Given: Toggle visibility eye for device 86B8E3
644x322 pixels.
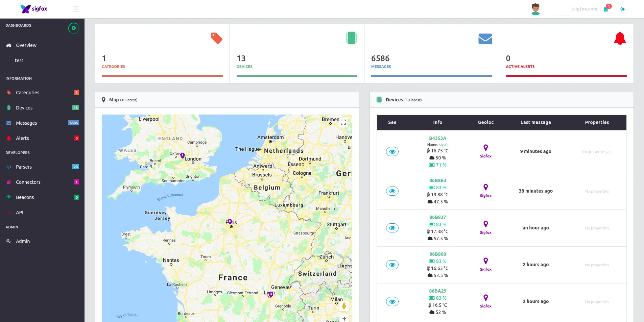Looking at the screenshot, I should pos(392,191).
